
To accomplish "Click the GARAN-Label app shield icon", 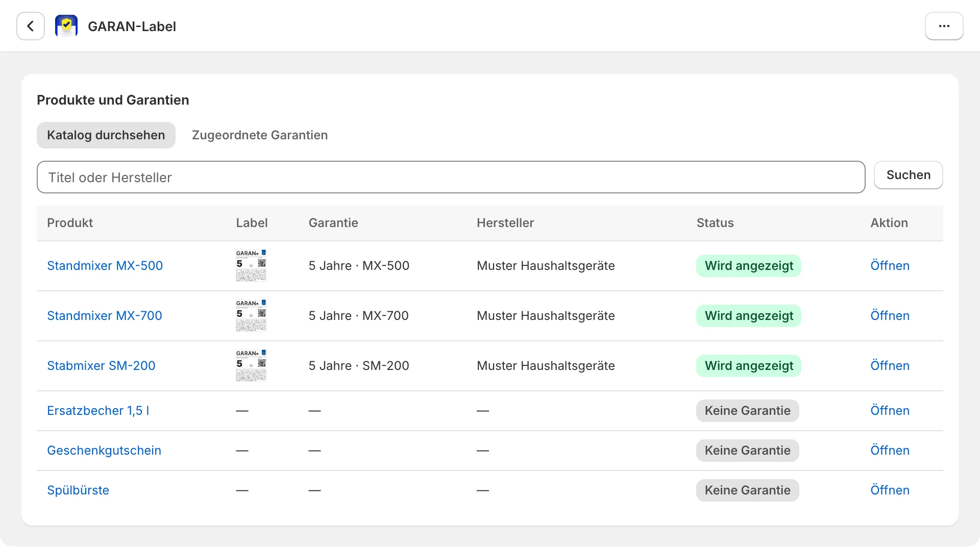I will 66,26.
